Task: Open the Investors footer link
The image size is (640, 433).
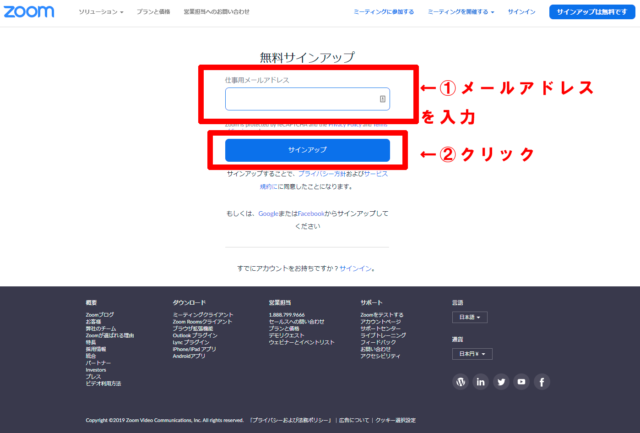Action: click(96, 370)
